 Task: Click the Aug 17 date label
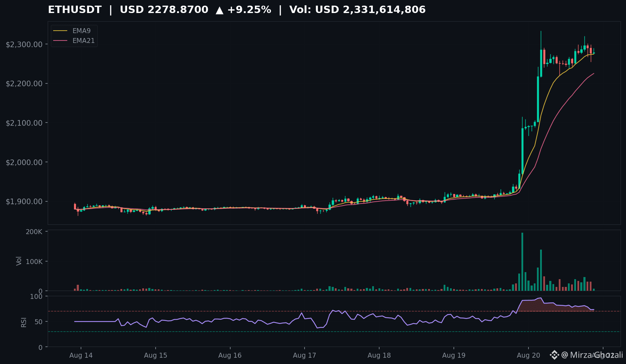coord(305,355)
